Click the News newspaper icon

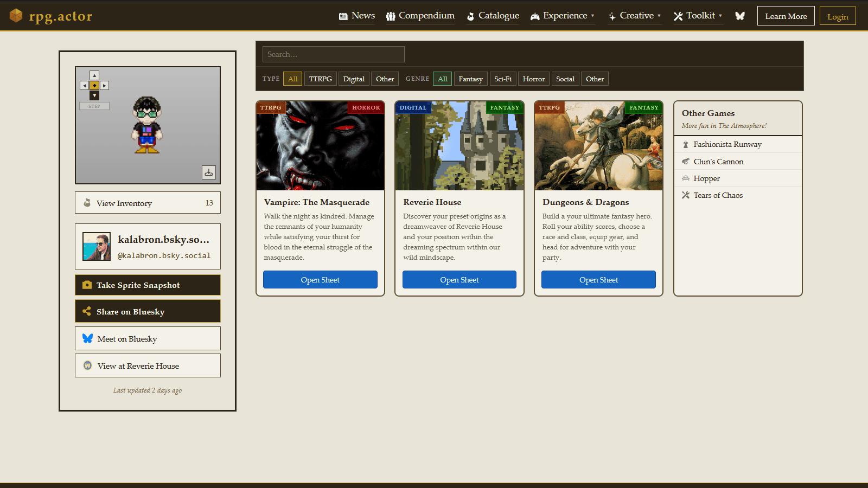343,16
